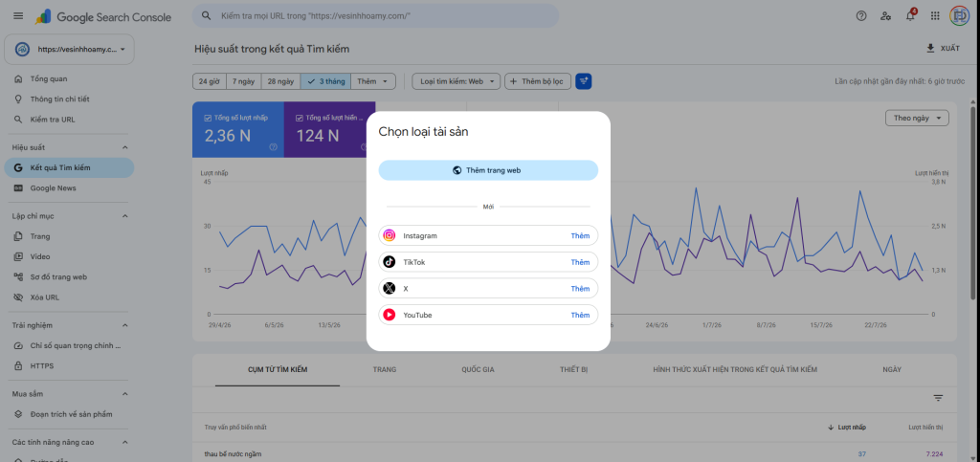Toggle the Tổng số lượt hiển thị checkbox
Screen dimensions: 980x462
(300, 118)
